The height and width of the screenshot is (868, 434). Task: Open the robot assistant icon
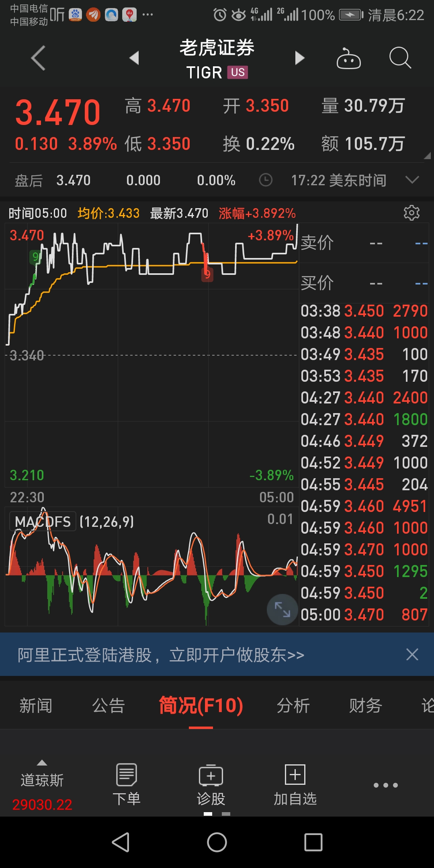click(348, 59)
